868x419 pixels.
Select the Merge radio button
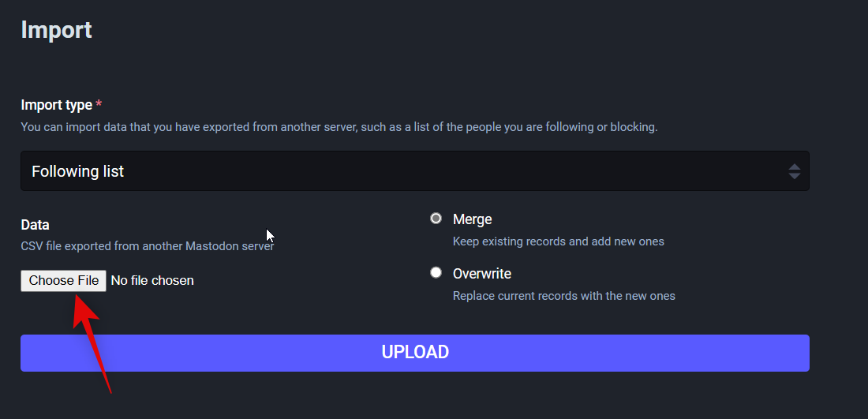click(x=436, y=219)
